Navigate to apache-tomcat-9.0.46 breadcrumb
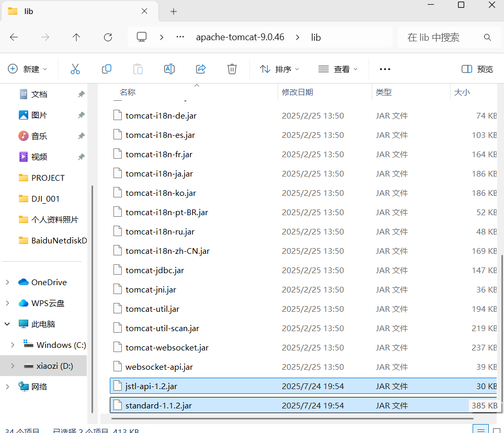The image size is (504, 433). (x=240, y=37)
